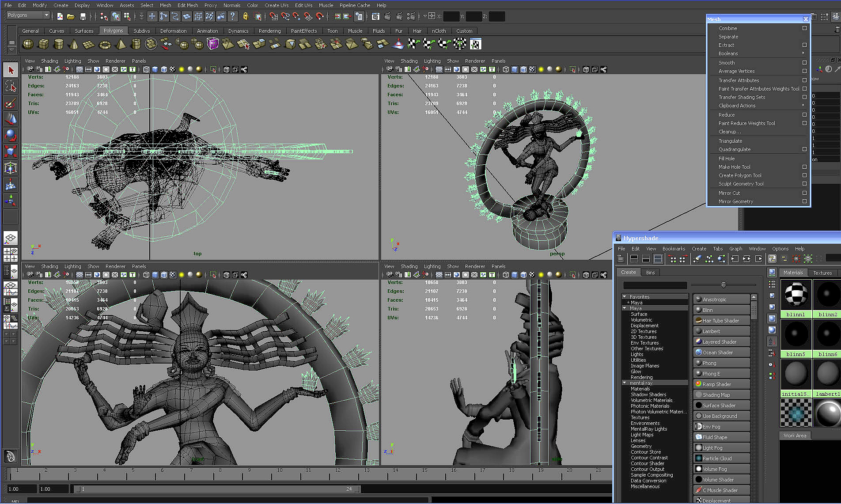
Task: Expand the Maya item under Favorites
Action: (628, 303)
